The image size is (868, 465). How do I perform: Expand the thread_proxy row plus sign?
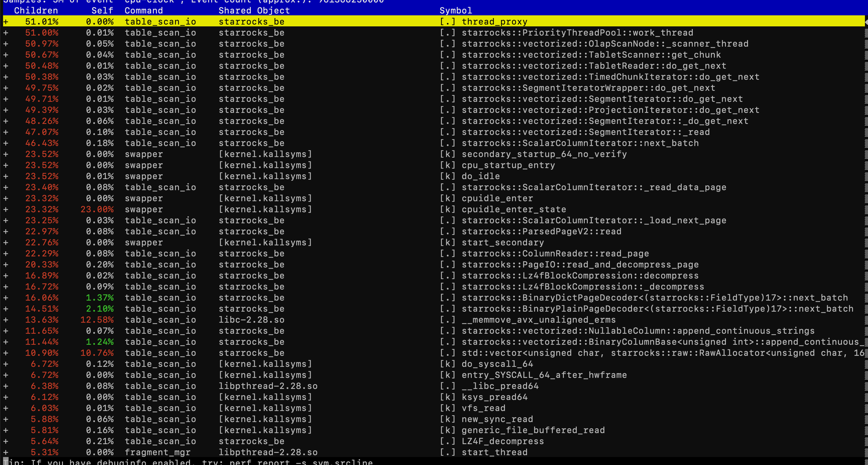[6, 21]
